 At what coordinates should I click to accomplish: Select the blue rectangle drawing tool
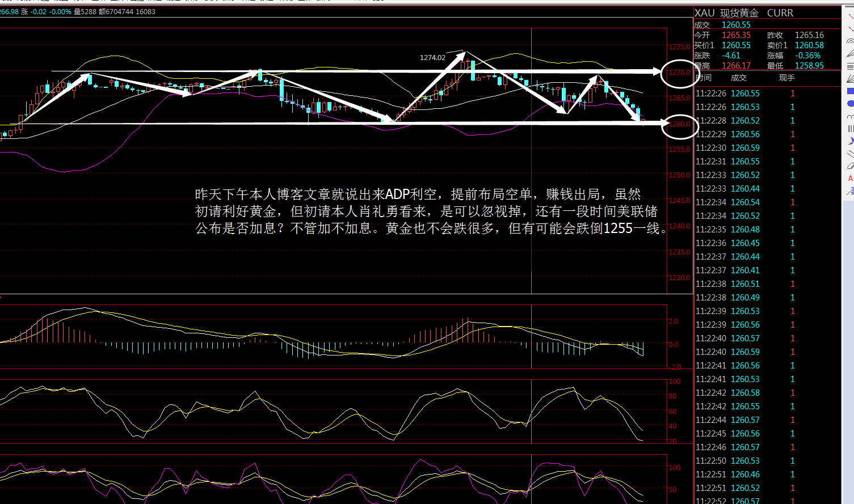[x=850, y=91]
